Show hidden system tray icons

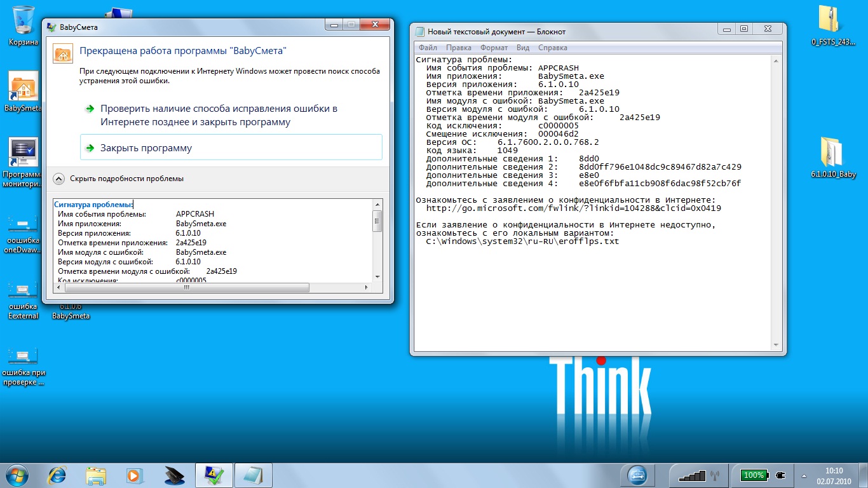805,475
